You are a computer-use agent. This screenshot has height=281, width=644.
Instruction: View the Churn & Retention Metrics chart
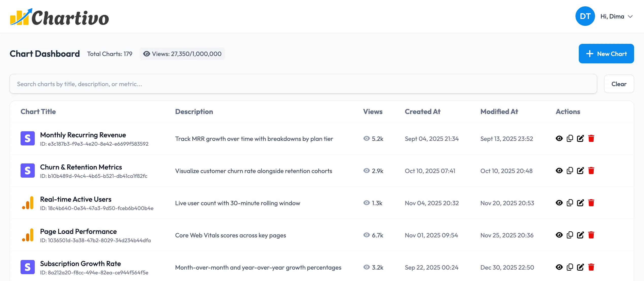click(559, 171)
